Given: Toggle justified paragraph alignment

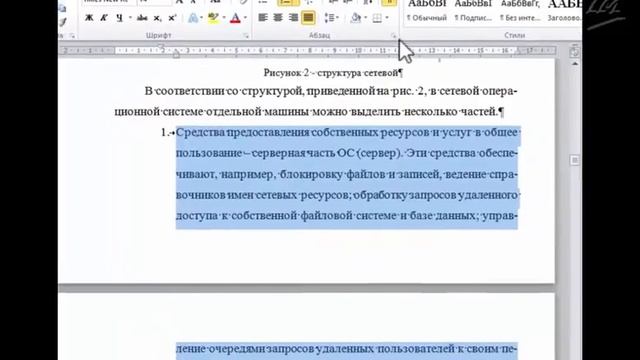Looking at the screenshot, I should click(x=308, y=18).
